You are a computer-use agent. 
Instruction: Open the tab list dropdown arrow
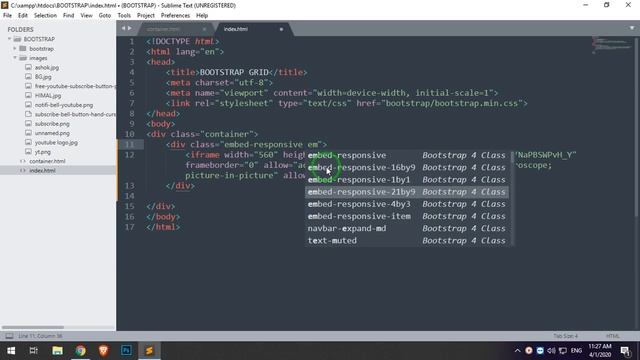(632, 28)
